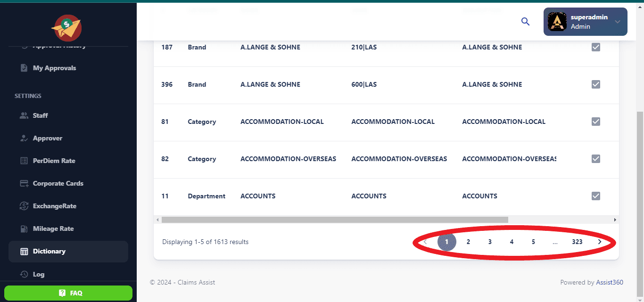The image size is (644, 302).
Task: Open Staff settings icon in sidebar
Action: 24,115
